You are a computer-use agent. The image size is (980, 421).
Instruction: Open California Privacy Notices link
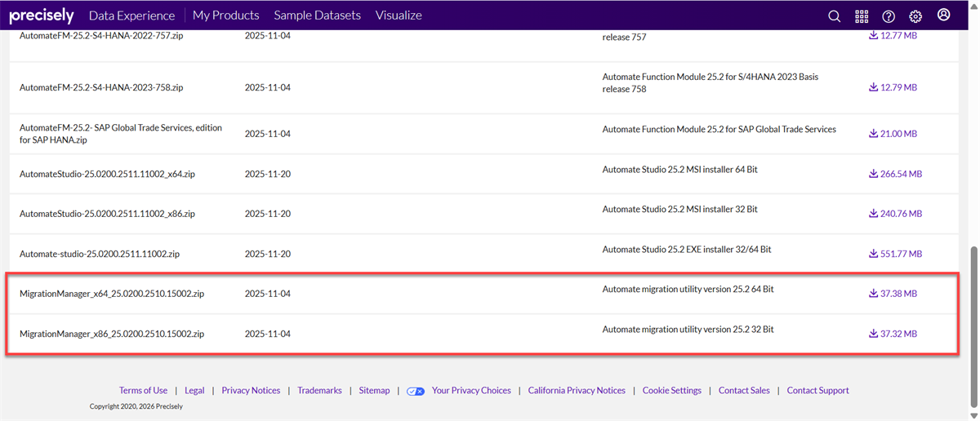click(577, 391)
